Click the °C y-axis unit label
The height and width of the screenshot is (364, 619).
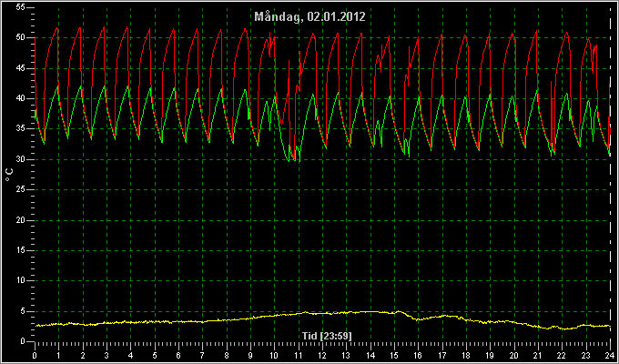point(9,174)
